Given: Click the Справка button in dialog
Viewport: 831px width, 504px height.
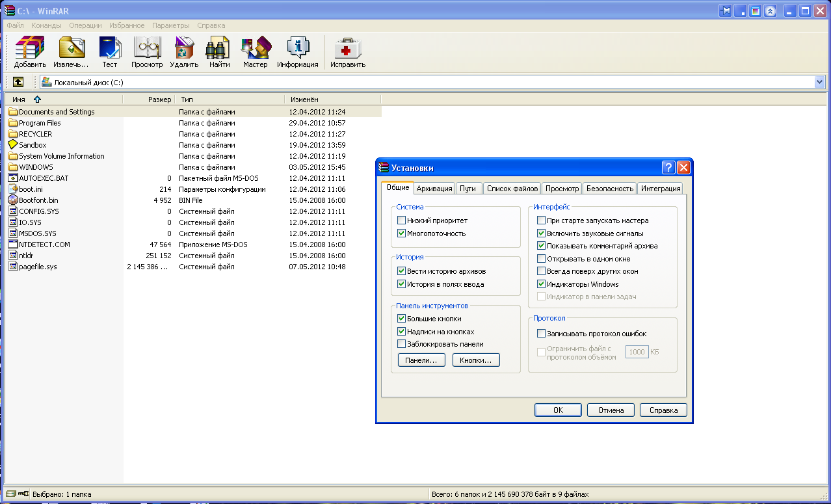Looking at the screenshot, I should [x=663, y=410].
